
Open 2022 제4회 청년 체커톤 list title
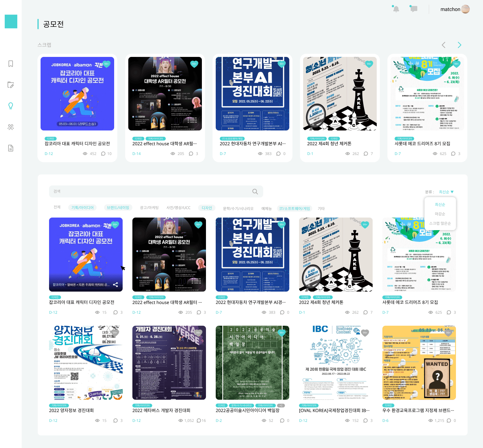(x=321, y=302)
